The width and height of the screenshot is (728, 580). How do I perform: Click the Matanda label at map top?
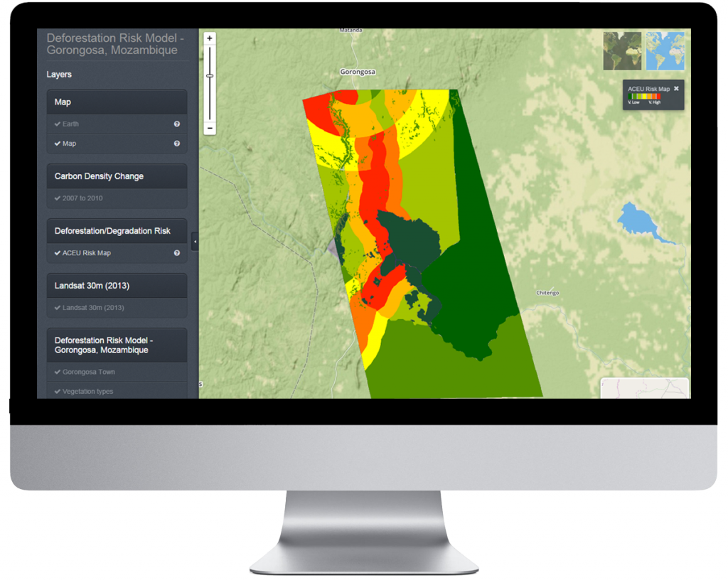point(350,30)
